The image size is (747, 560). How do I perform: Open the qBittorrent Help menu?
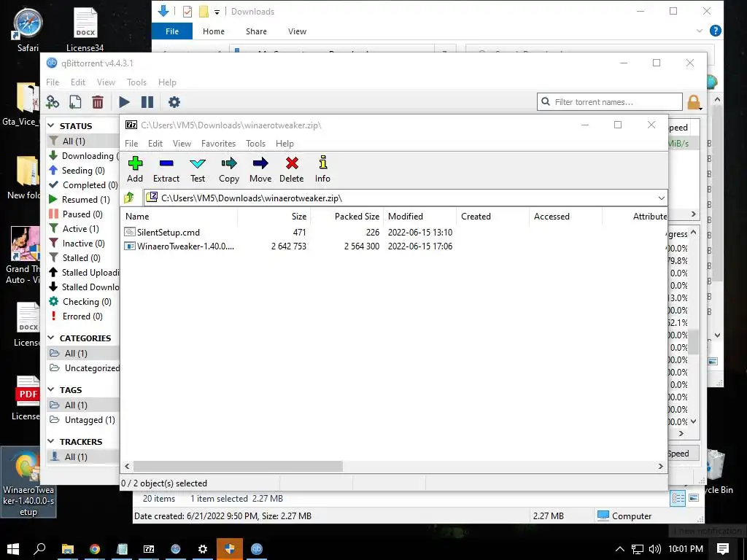click(167, 82)
